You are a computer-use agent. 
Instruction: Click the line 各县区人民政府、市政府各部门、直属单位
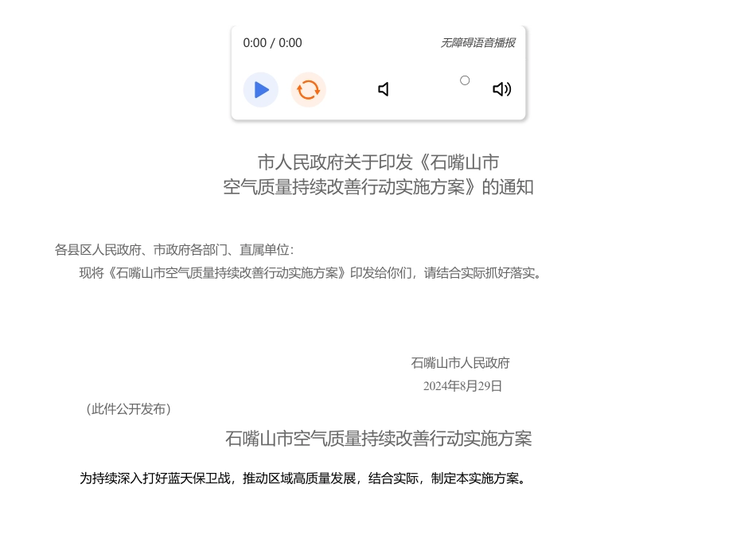pos(174,250)
